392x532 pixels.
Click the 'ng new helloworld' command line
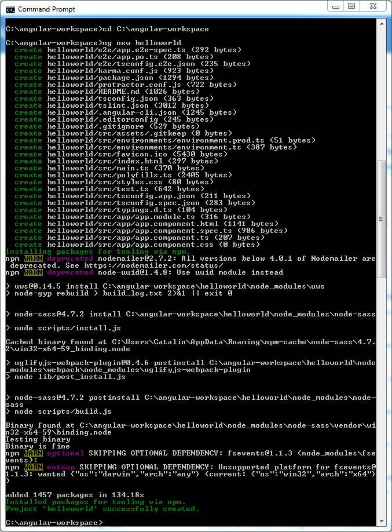click(x=94, y=43)
